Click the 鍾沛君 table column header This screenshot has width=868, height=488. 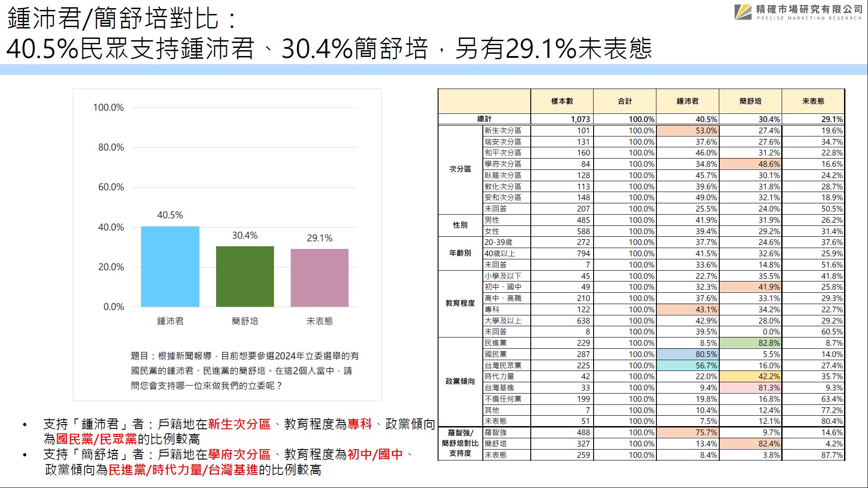pos(687,101)
